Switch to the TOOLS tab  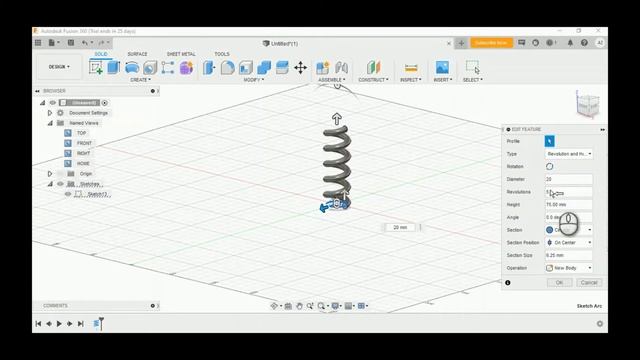(x=222, y=54)
